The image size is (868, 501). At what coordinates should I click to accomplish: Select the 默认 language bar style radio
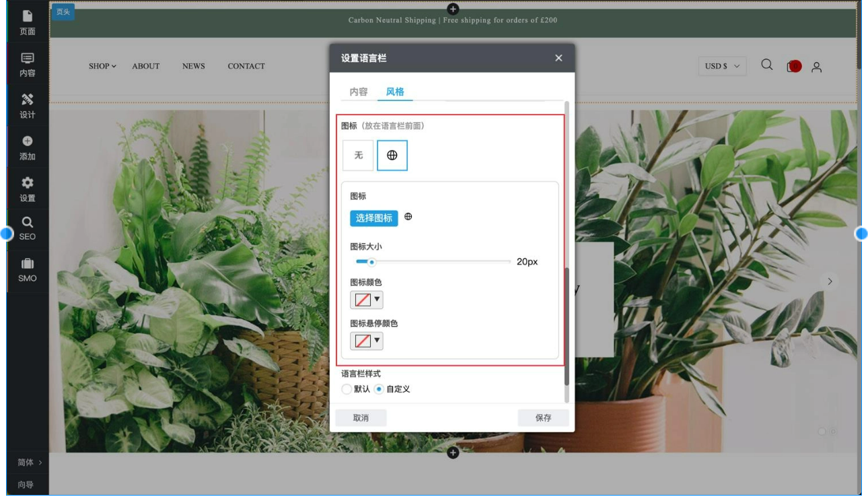click(347, 389)
